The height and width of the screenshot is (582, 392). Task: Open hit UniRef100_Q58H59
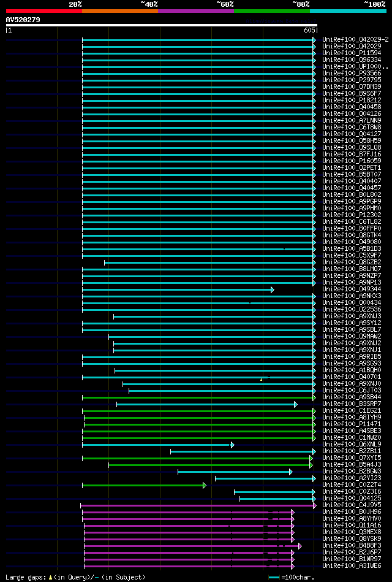click(x=352, y=140)
